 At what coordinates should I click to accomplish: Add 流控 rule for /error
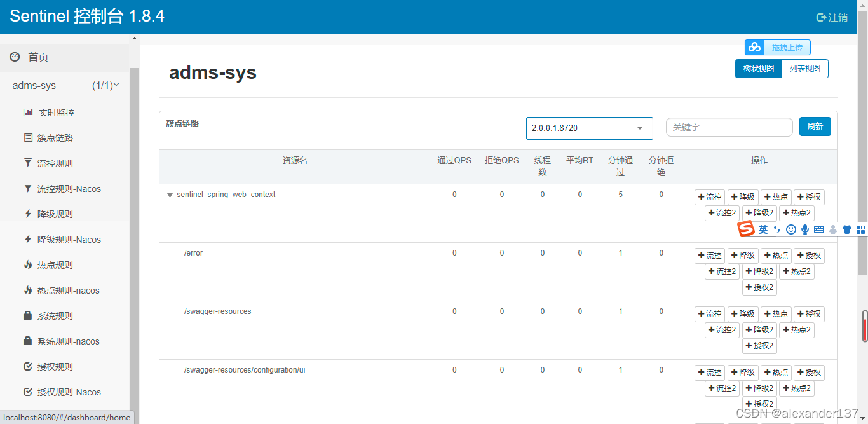710,256
